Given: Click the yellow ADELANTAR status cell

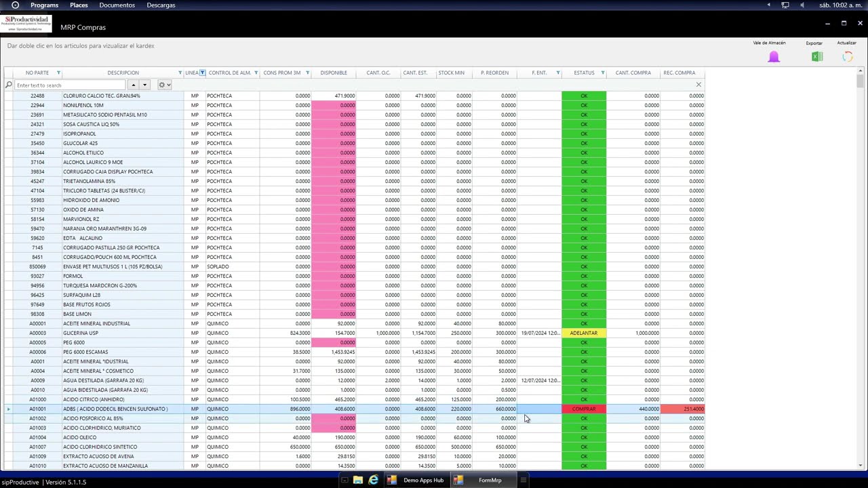Looking at the screenshot, I should (x=584, y=333).
